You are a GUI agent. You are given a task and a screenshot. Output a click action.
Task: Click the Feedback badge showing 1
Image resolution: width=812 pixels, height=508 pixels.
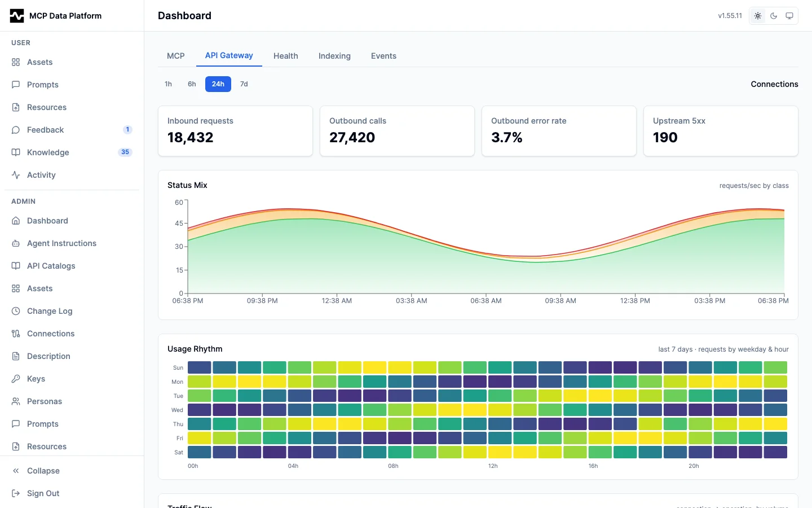(127, 130)
